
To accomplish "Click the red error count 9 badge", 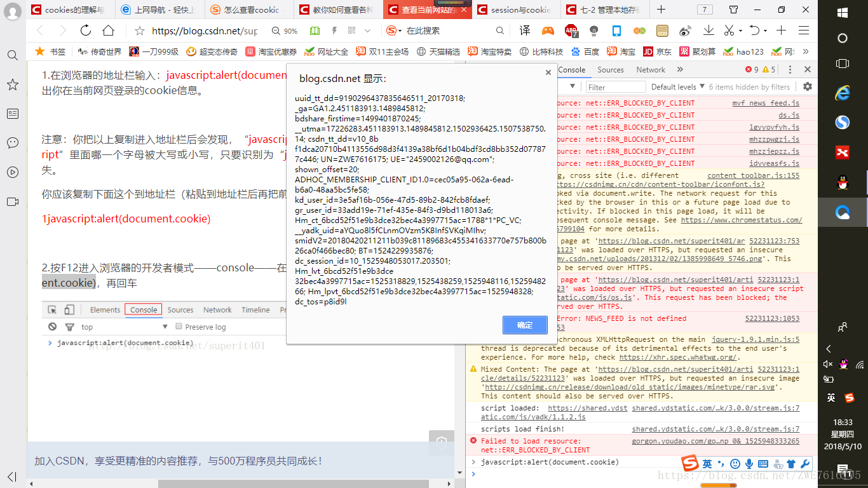I will click(752, 70).
